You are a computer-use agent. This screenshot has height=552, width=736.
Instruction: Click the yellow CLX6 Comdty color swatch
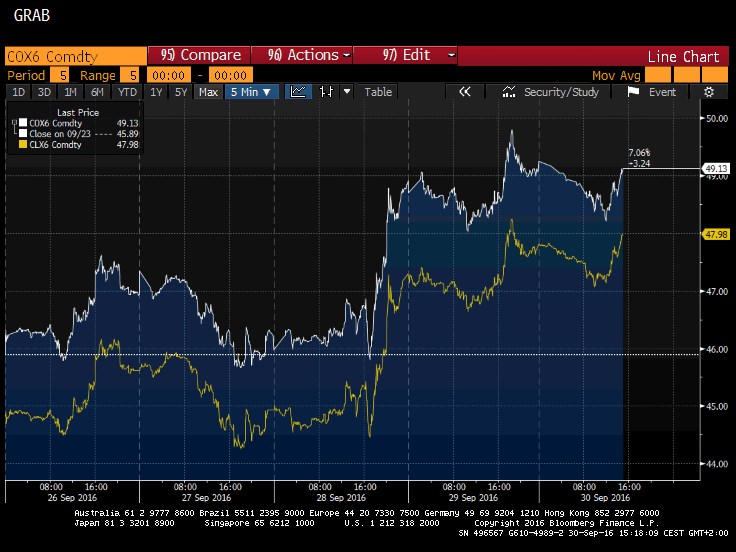coord(23,146)
